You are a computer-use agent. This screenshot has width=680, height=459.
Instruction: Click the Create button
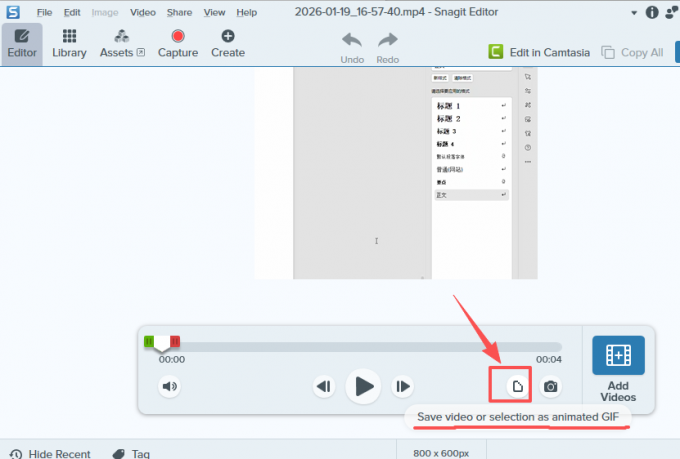coord(228,44)
